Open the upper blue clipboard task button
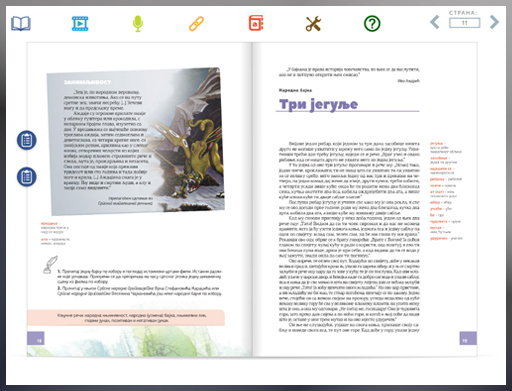This screenshot has height=391, width=512. coord(27,140)
